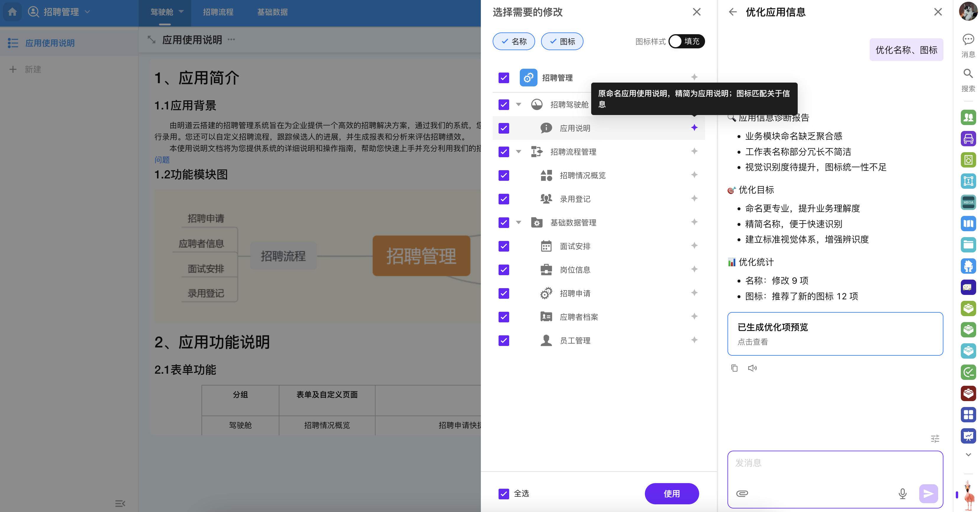Collapse the 基础数据管理 group

click(519, 223)
